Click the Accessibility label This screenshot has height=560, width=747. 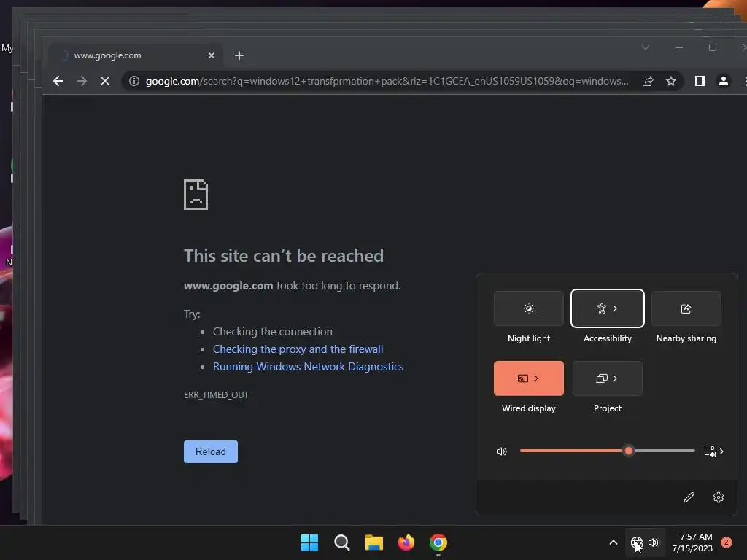(608, 338)
